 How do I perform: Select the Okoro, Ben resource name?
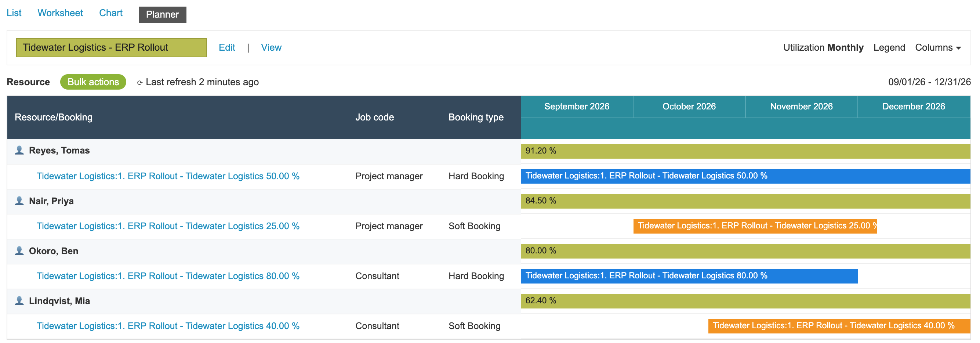pyautogui.click(x=54, y=250)
